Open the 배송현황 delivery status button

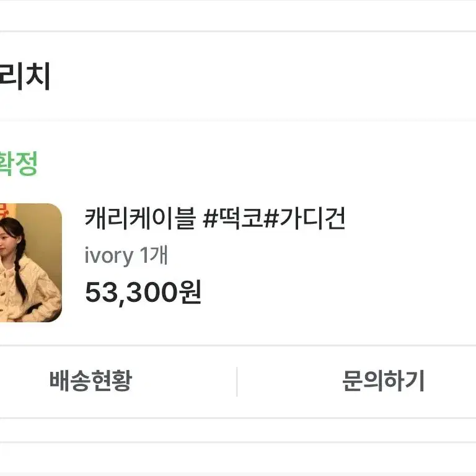coord(90,381)
